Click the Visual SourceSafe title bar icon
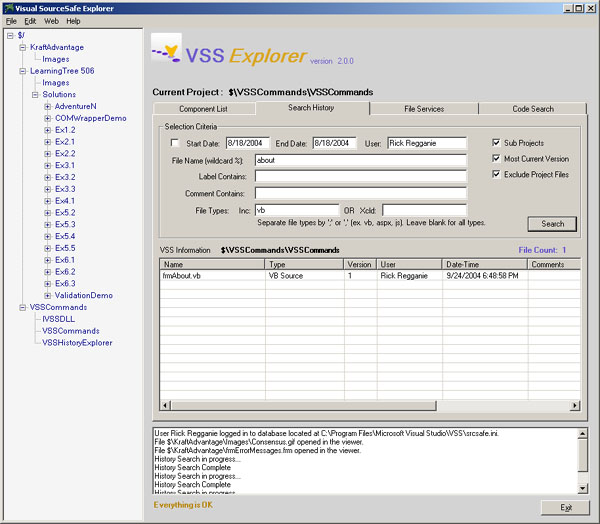The image size is (600, 524). 8,8
